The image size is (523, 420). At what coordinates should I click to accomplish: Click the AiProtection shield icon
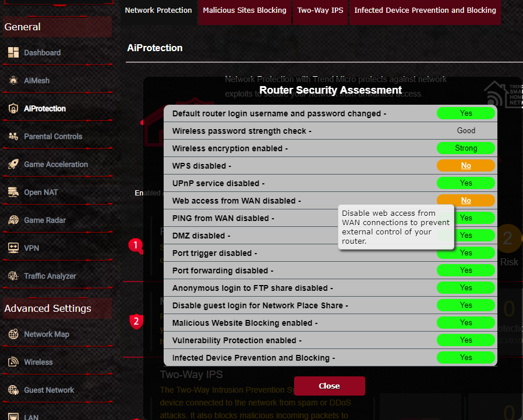pyautogui.click(x=13, y=108)
